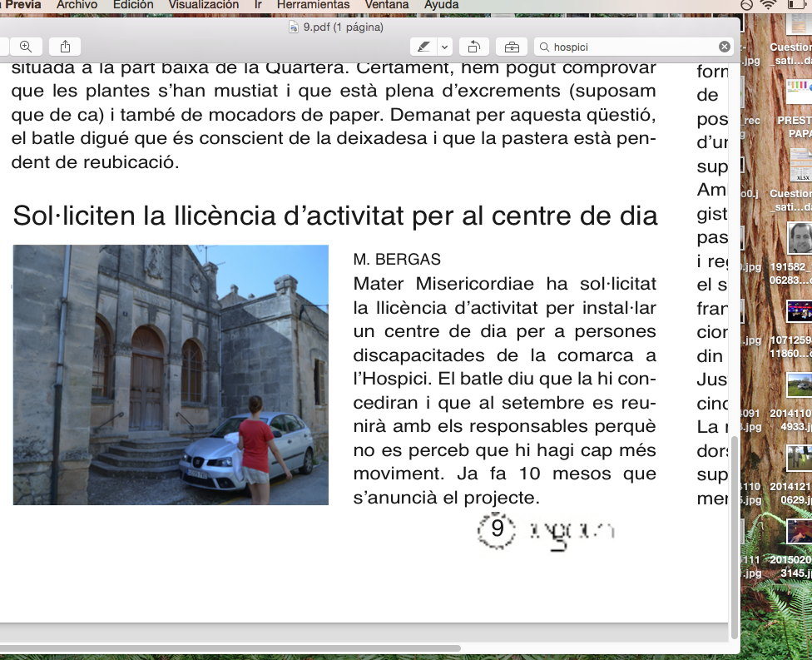Click the rotate page button
This screenshot has width=812, height=660.
tap(474, 47)
